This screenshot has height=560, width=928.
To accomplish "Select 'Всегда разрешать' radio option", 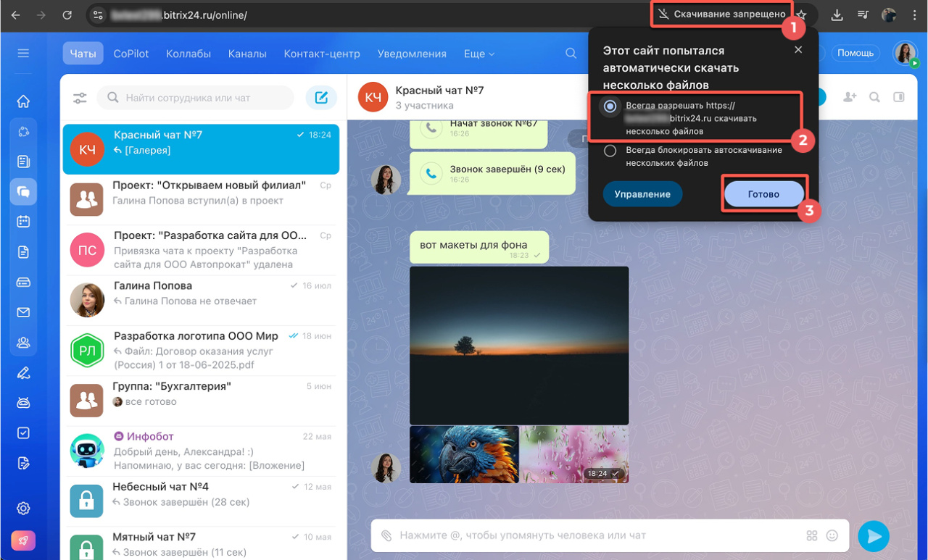I will (610, 106).
